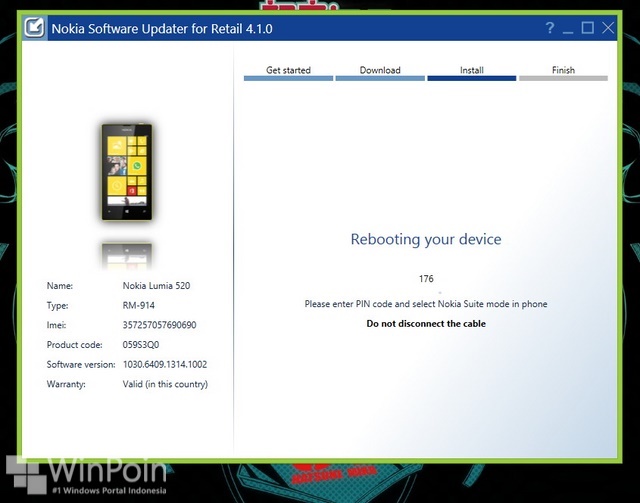Click the 'Name:' label
The height and width of the screenshot is (503, 640).
[60, 286]
